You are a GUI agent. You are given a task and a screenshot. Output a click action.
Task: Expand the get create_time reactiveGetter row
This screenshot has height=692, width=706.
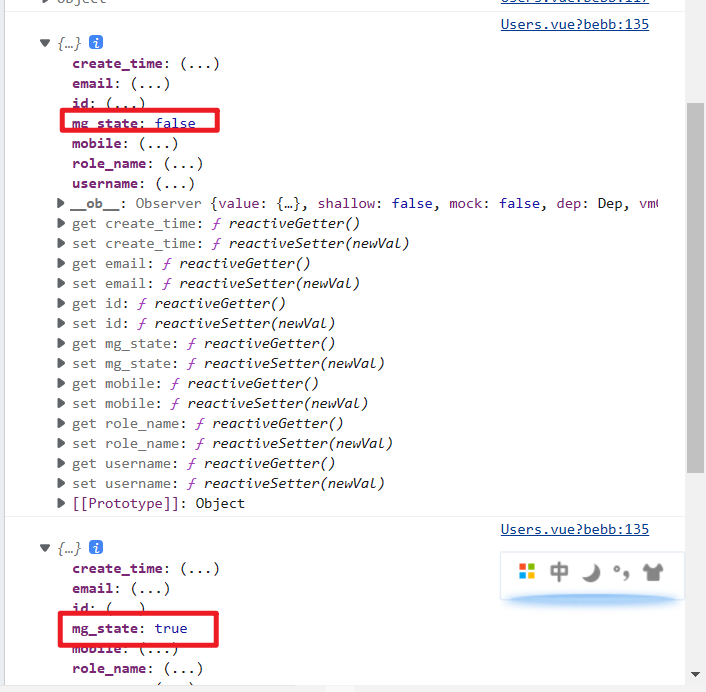(x=61, y=223)
